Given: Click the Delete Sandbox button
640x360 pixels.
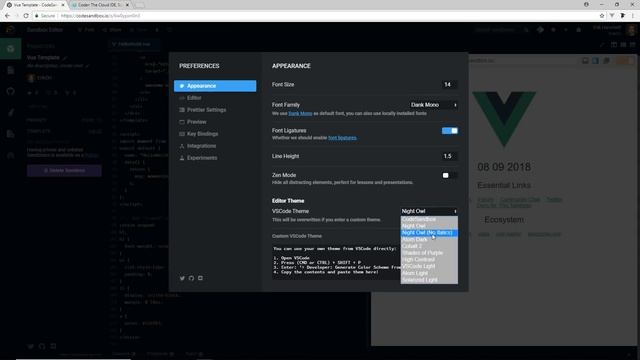Looking at the screenshot, I should coord(64,171).
